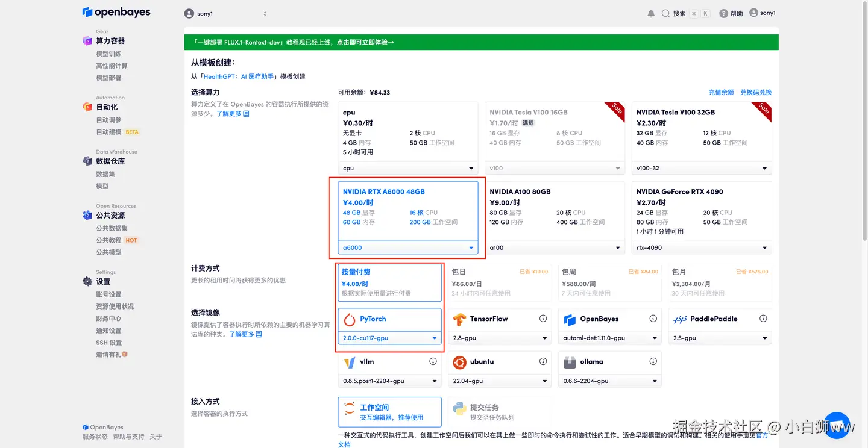Show info for ollama image

(653, 362)
